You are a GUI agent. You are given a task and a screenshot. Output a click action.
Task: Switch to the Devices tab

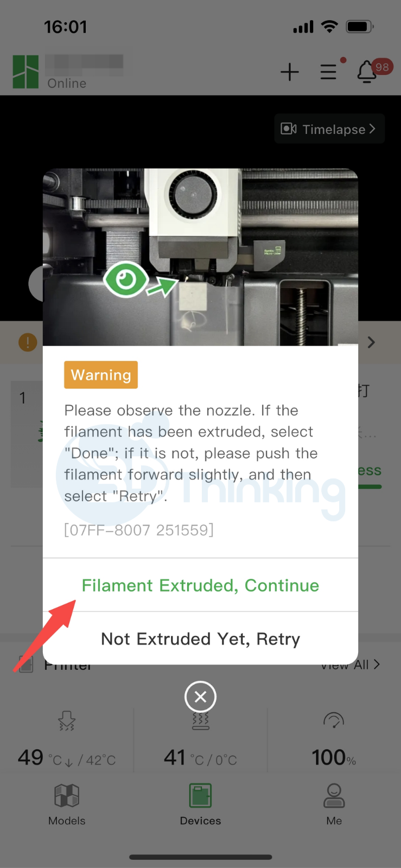pos(200,804)
